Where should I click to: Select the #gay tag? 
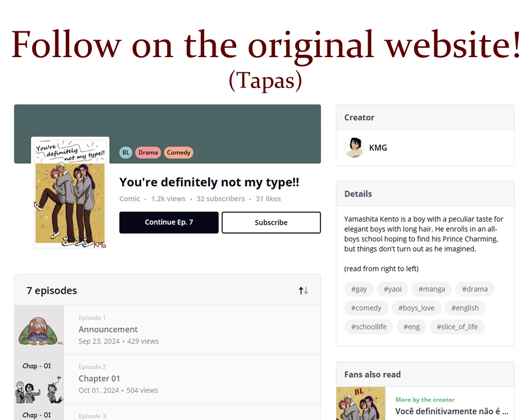pyautogui.click(x=359, y=289)
